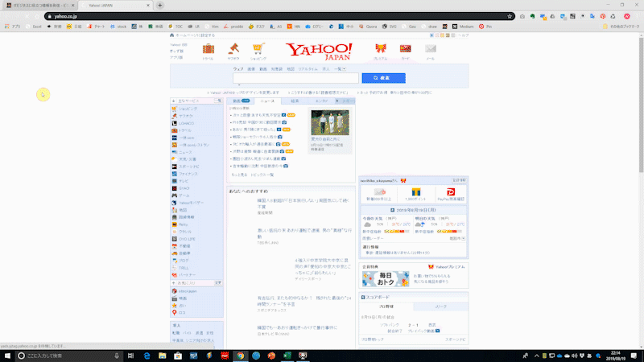Click the 天気・災害 weather icon in the sidebar

coord(175,159)
